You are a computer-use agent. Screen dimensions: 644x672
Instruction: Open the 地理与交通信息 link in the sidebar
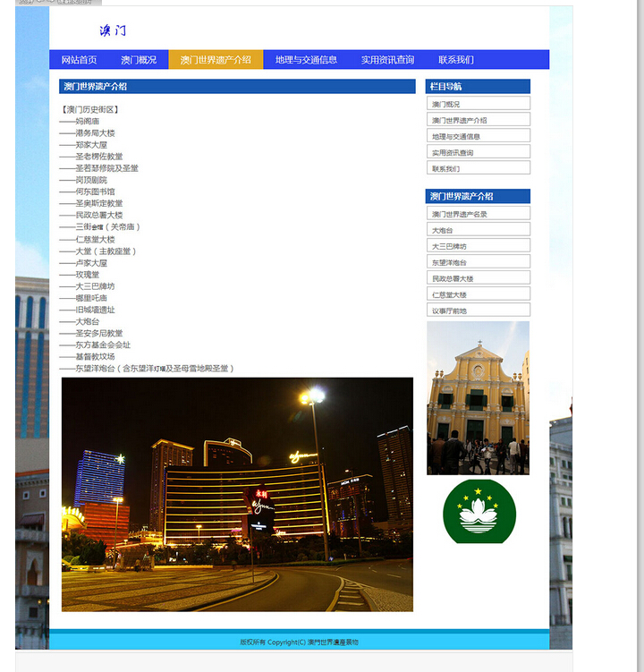(478, 136)
